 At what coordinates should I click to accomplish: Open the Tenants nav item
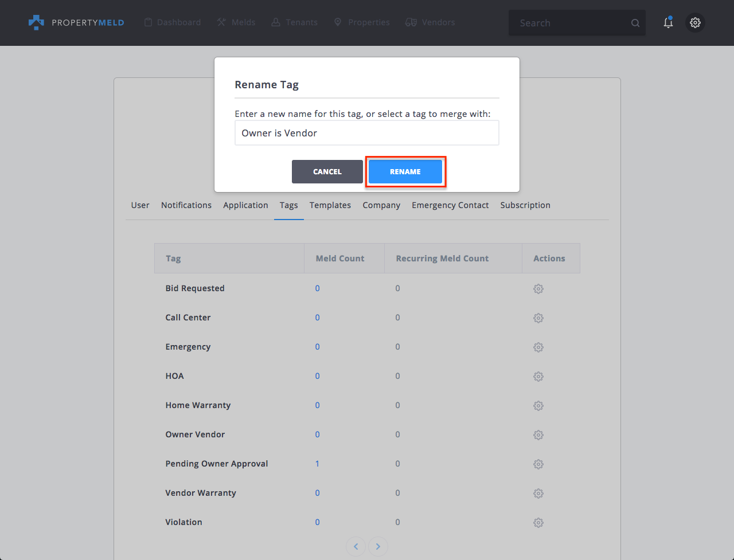click(295, 22)
